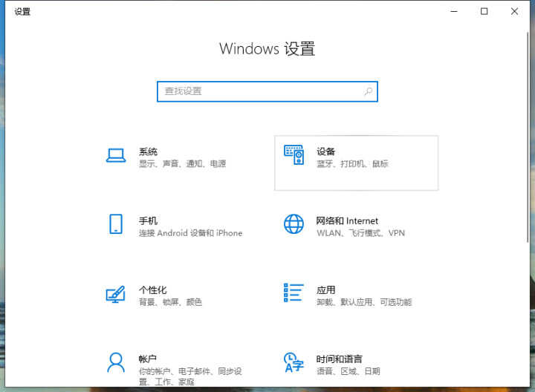The height and width of the screenshot is (392, 535).
Task: Click the Network globe icon
Action: point(294,224)
